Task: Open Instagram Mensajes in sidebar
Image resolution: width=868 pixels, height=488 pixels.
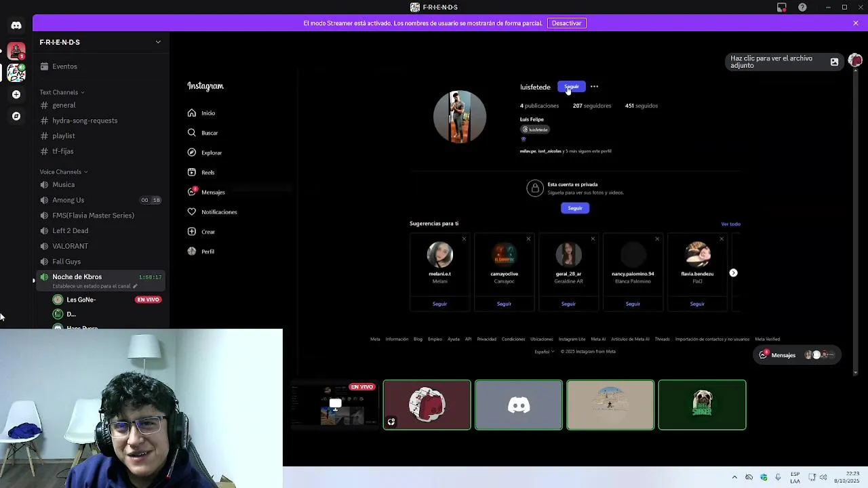Action: (206, 192)
